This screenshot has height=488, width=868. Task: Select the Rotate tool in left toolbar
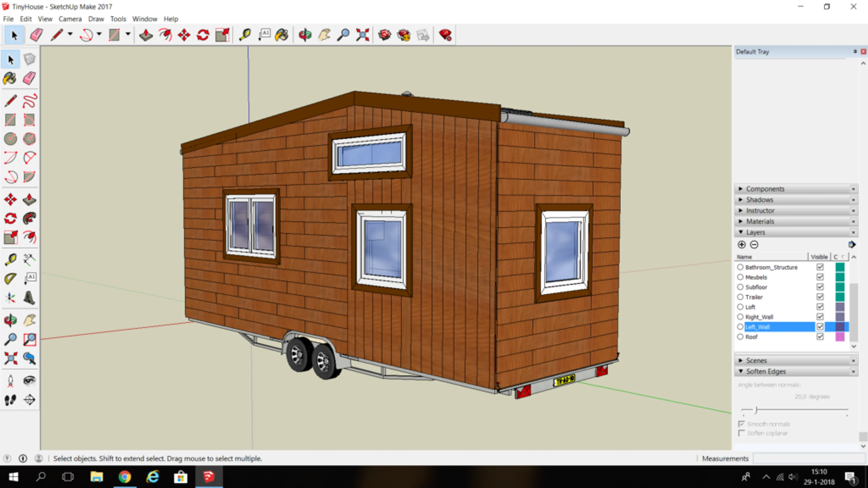(10, 218)
